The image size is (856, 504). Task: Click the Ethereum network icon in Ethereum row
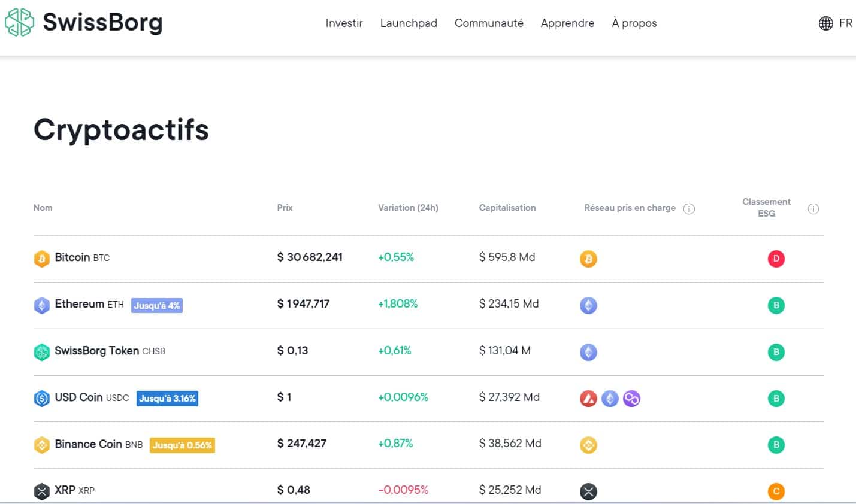588,305
